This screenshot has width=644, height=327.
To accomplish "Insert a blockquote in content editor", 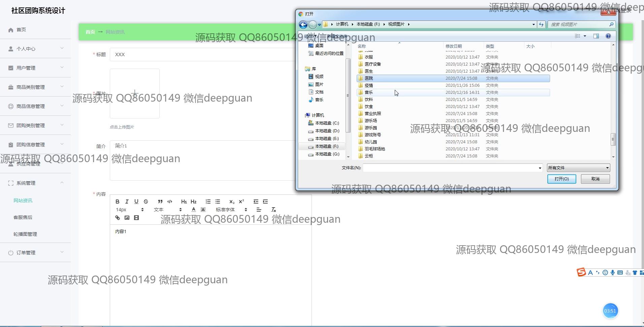I will click(x=160, y=202).
